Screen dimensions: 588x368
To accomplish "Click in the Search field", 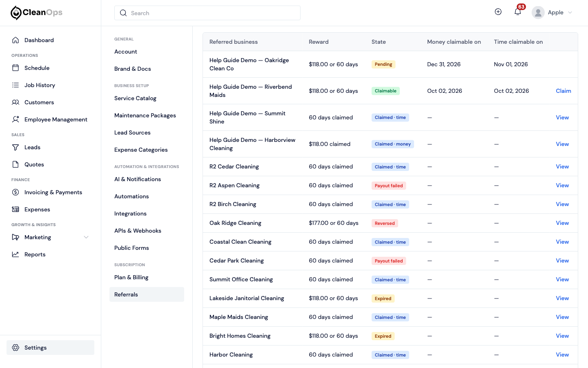I will coord(207,13).
